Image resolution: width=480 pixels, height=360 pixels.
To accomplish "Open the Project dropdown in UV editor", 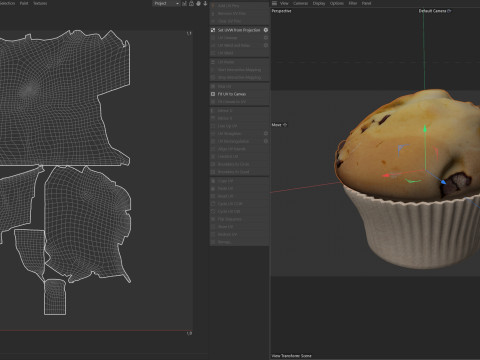I will [x=166, y=3].
